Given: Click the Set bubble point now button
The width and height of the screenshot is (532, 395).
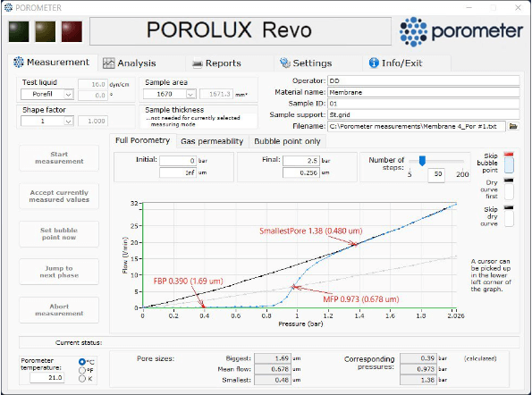Looking at the screenshot, I should coord(59,234).
